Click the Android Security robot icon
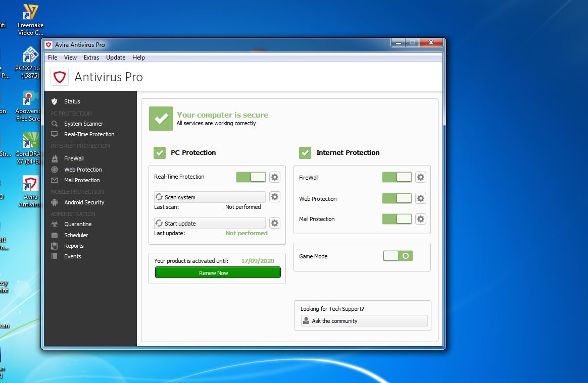Image resolution: width=588 pixels, height=383 pixels. coord(55,202)
